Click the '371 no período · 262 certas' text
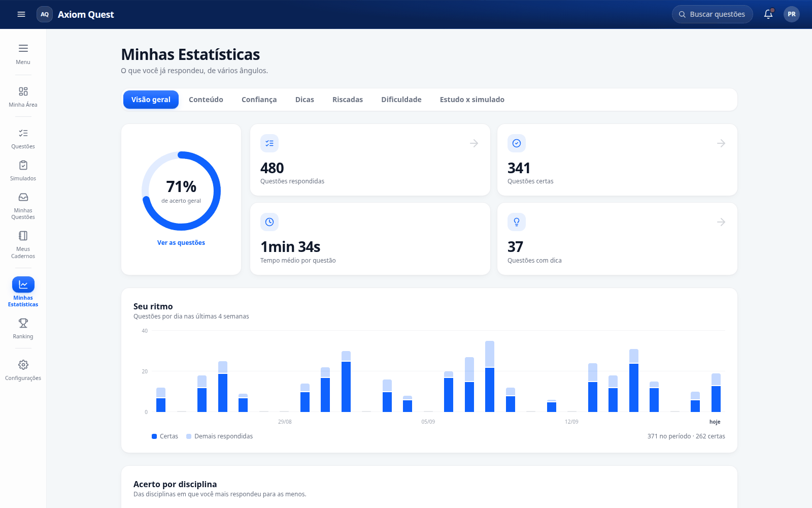This screenshot has width=812, height=508. coord(686,436)
